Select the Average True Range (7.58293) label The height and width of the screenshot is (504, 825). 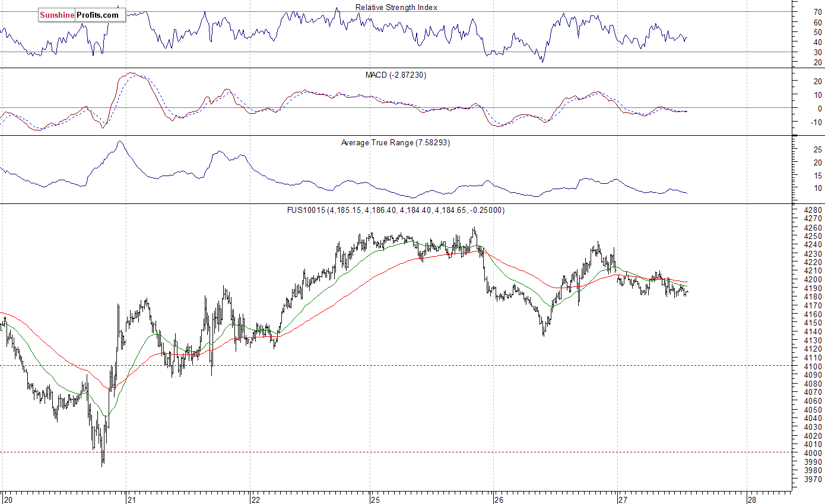coord(396,142)
